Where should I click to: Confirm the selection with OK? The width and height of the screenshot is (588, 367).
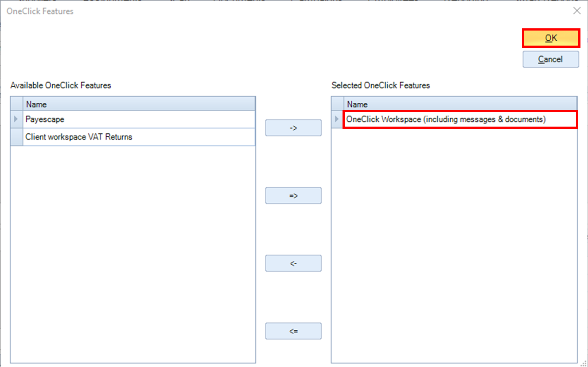click(551, 38)
